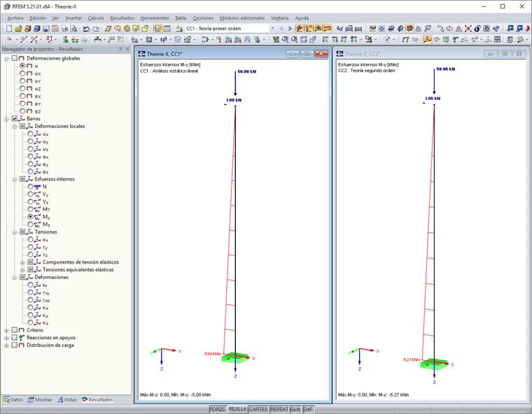The width and height of the screenshot is (532, 414).
Task: Switch to the Vistas navigator tab
Action: click(67, 400)
